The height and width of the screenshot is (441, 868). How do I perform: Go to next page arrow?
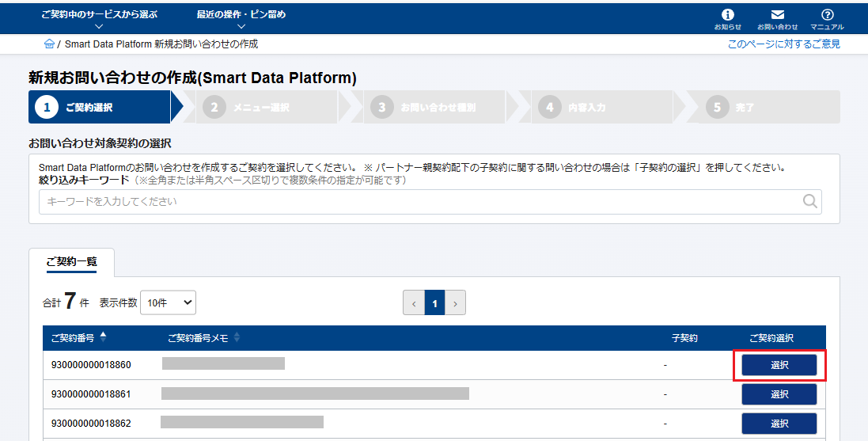click(455, 303)
